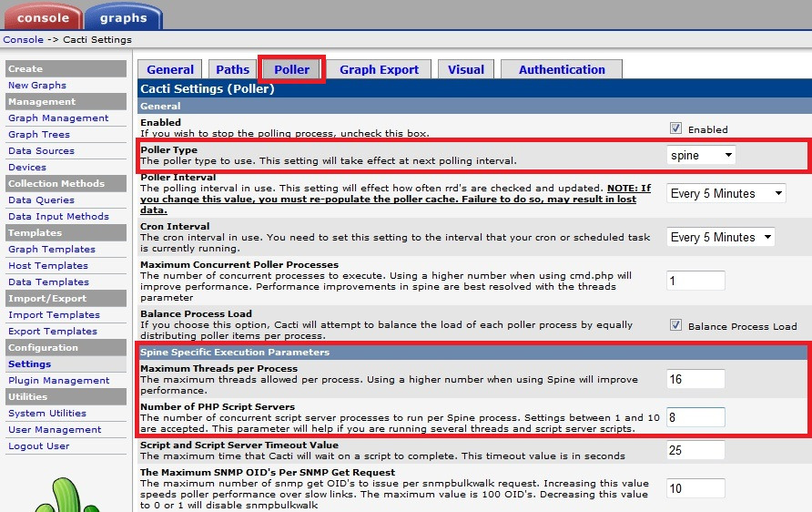812x512 pixels.
Task: Click the Poller Interval setting label
Action: (178, 178)
